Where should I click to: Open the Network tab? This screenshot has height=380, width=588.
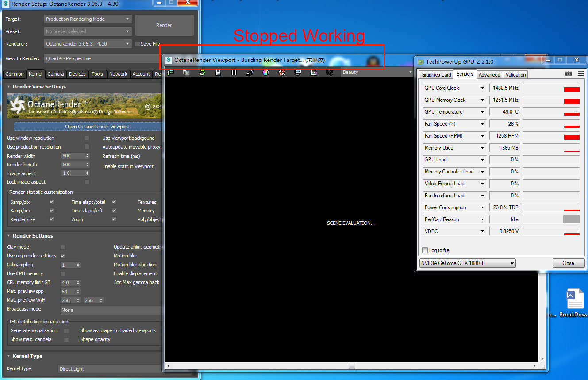click(118, 74)
